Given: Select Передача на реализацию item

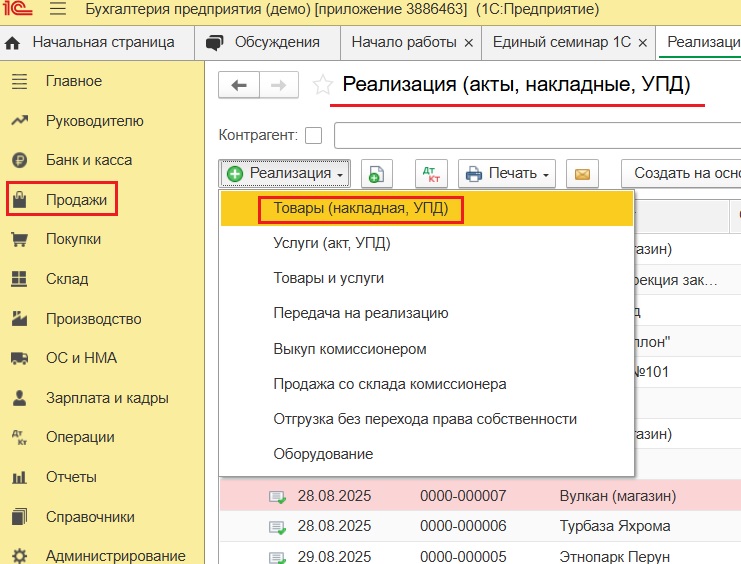Looking at the screenshot, I should pos(360,313).
